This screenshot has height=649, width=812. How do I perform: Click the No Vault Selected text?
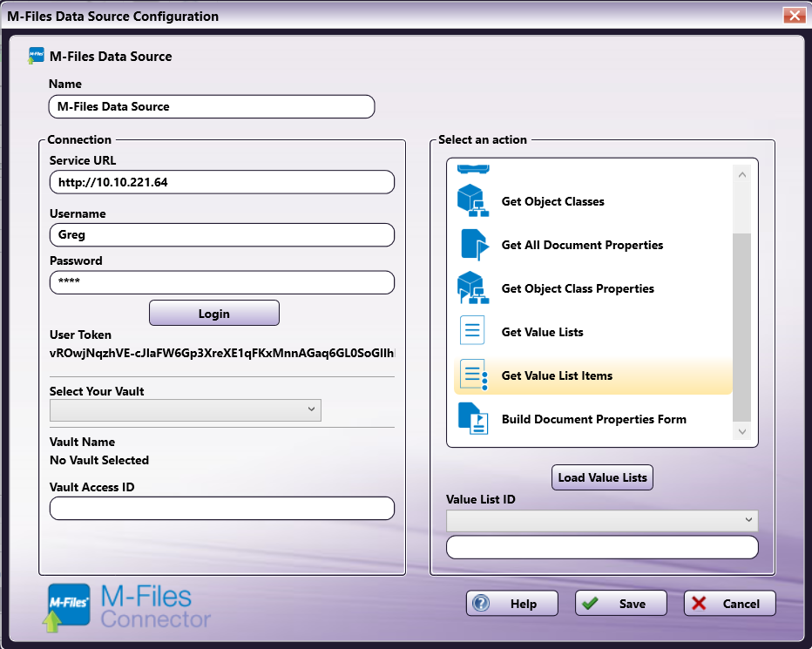click(99, 460)
